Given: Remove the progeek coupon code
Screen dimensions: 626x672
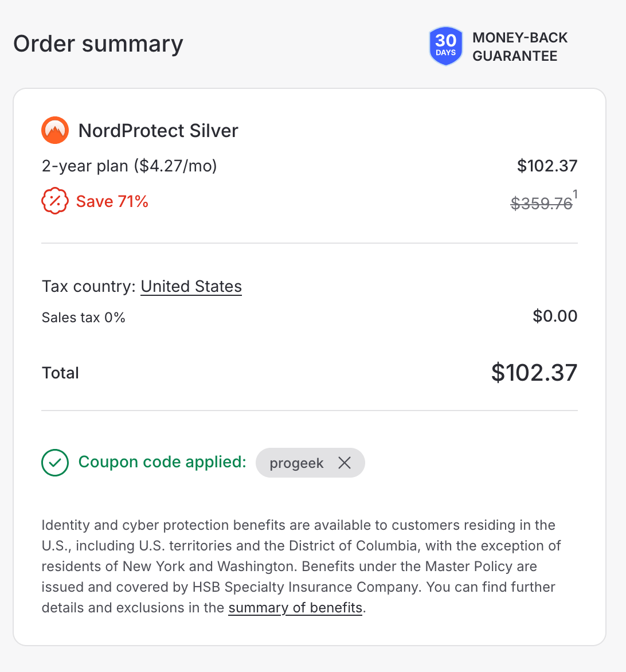Looking at the screenshot, I should (x=344, y=463).
